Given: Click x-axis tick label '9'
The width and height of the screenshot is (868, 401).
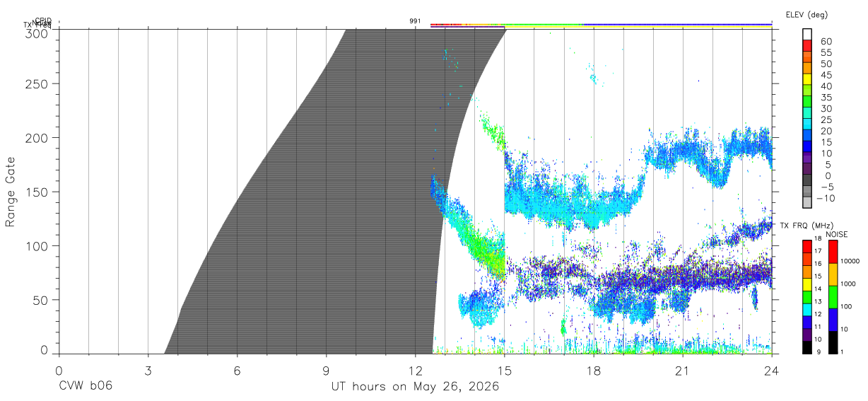Looking at the screenshot, I should click(326, 371).
